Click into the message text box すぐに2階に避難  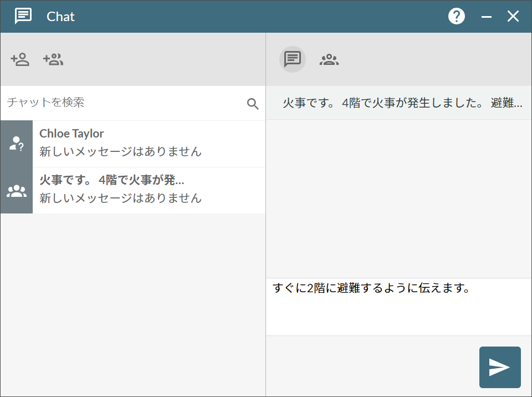(x=398, y=307)
